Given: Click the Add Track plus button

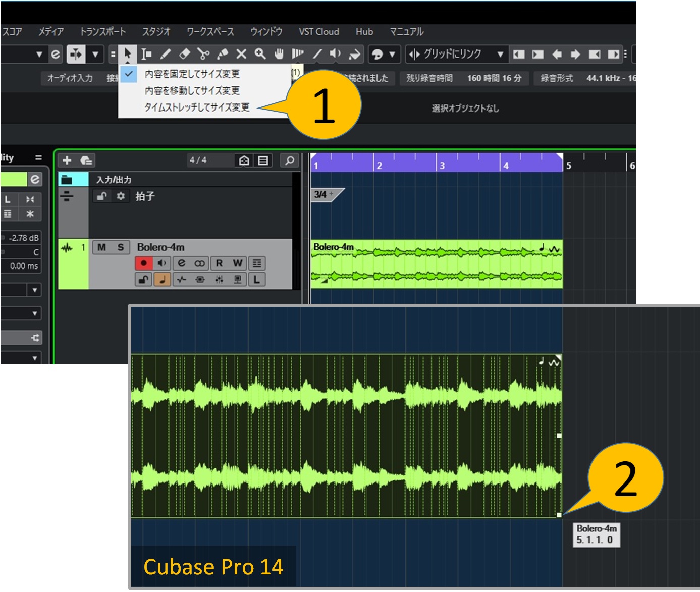Looking at the screenshot, I should tap(67, 160).
